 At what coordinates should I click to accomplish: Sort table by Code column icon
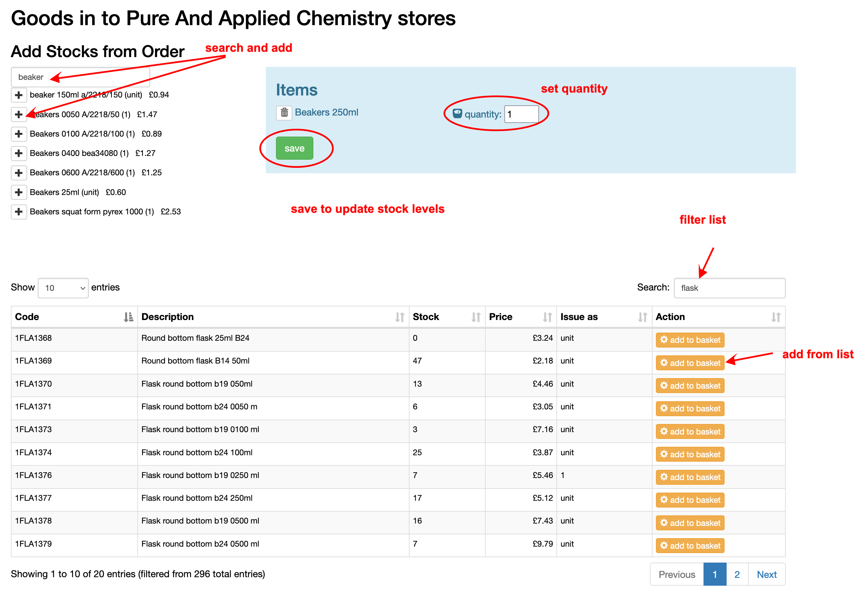tap(128, 317)
